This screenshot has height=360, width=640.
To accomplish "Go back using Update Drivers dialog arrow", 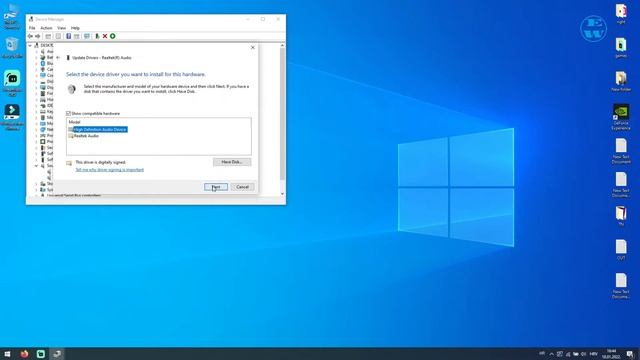I will pos(58,58).
